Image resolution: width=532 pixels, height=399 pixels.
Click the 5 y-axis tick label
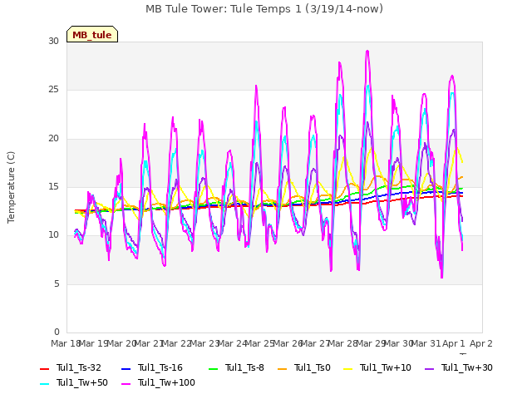pyautogui.click(x=57, y=283)
